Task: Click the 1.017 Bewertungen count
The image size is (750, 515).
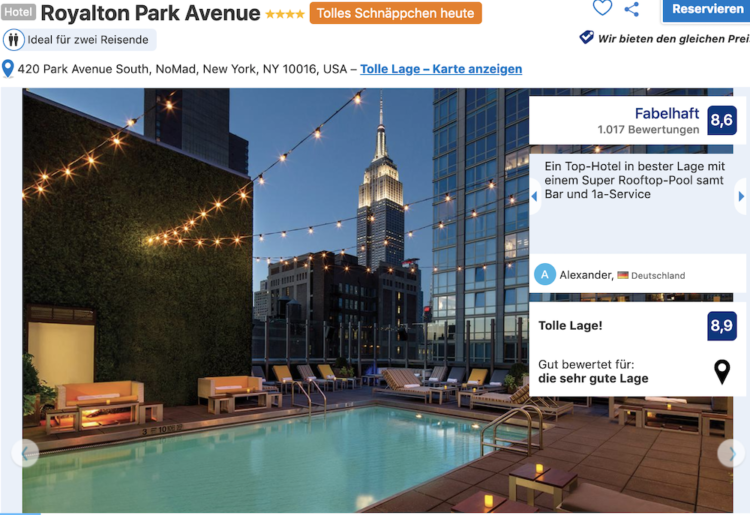Action: [648, 130]
